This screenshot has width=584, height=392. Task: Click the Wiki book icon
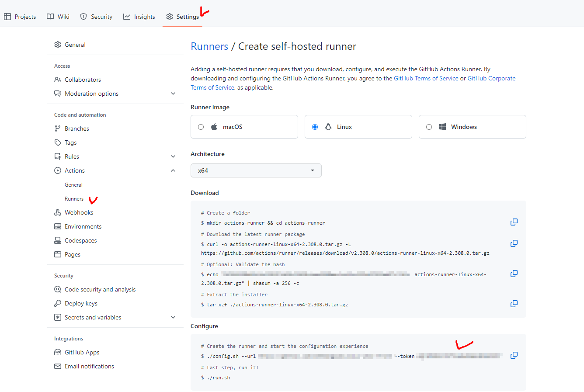[x=50, y=17]
